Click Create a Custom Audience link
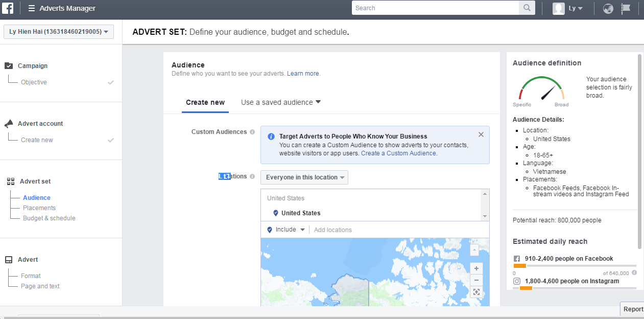 click(398, 153)
